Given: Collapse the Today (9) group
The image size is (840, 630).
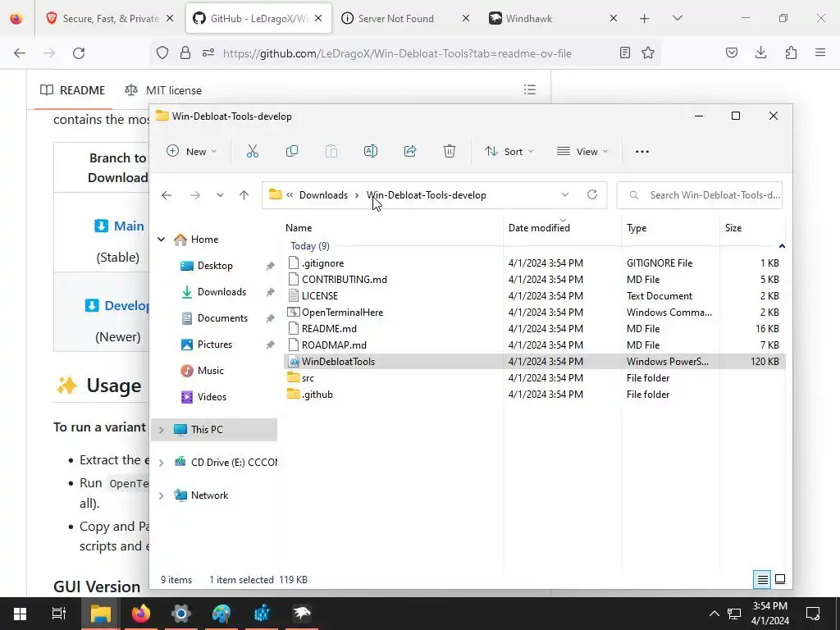Looking at the screenshot, I should click(782, 246).
